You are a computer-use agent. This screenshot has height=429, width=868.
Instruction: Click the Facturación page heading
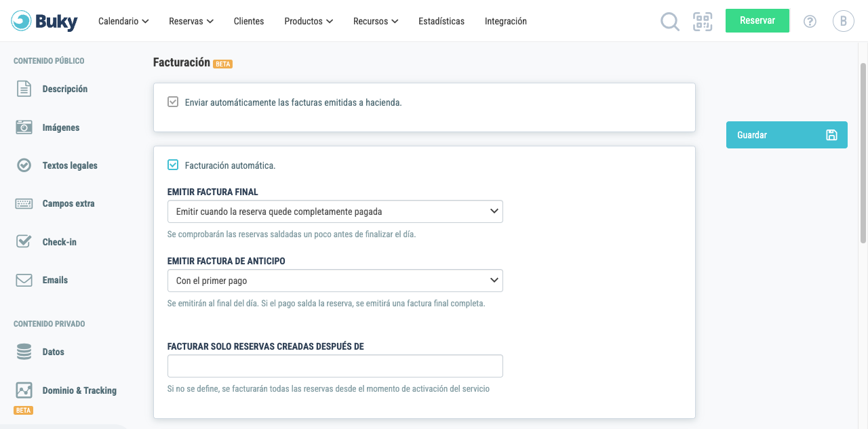[x=182, y=62]
